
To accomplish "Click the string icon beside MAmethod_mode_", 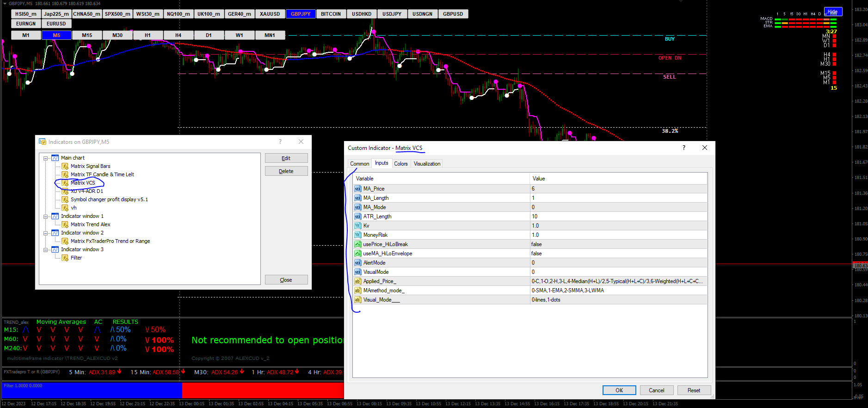I will [357, 291].
